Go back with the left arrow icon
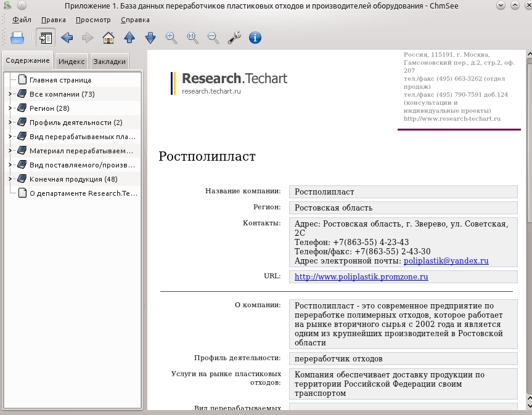Viewport: 532px width, 415px height. (x=67, y=38)
